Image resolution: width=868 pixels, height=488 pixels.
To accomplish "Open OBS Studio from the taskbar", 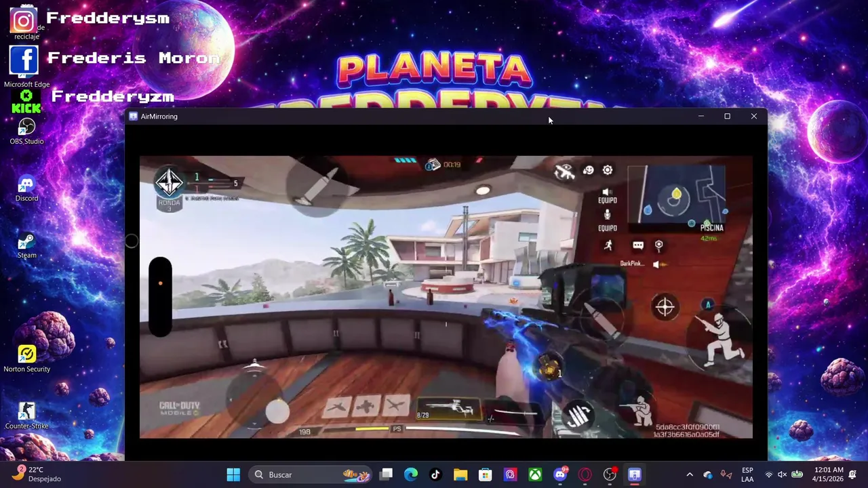I will pyautogui.click(x=610, y=474).
